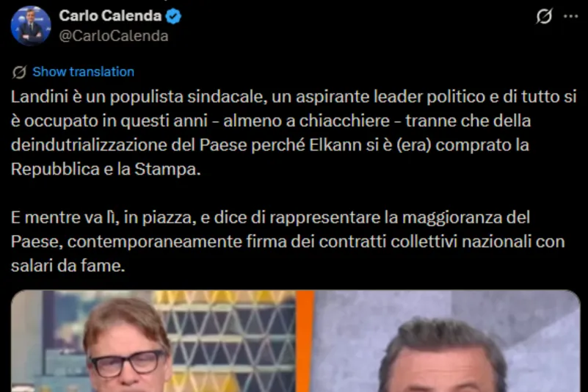This screenshot has height=392, width=588.
Task: Open Carlo Calenda's profile avatar
Action: pos(31,26)
